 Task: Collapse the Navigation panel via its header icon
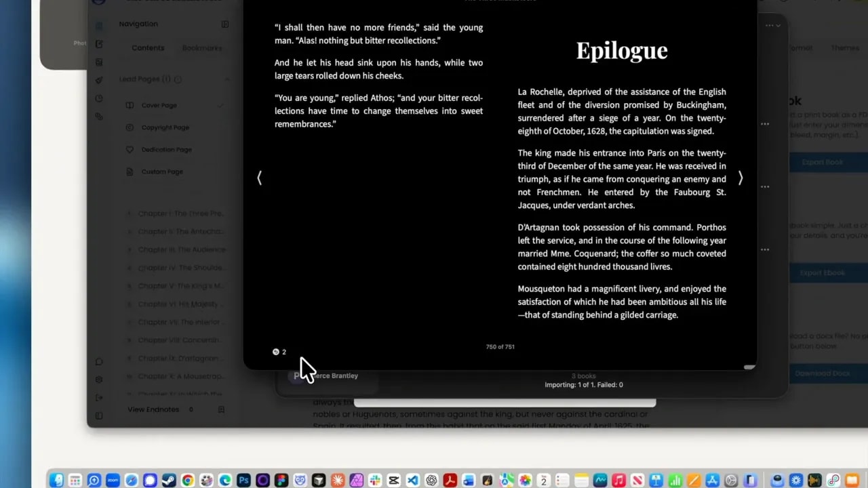(224, 24)
